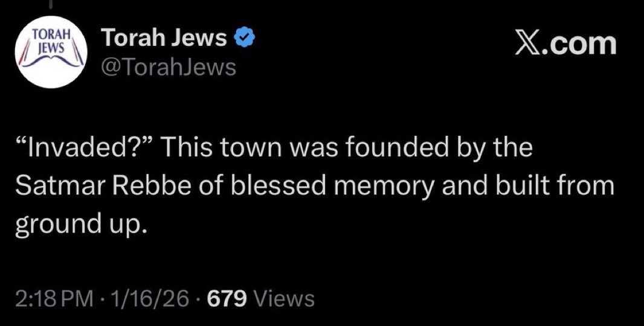Open the @TorahJews handle link
The width and height of the screenshot is (644, 326).
[x=169, y=67]
